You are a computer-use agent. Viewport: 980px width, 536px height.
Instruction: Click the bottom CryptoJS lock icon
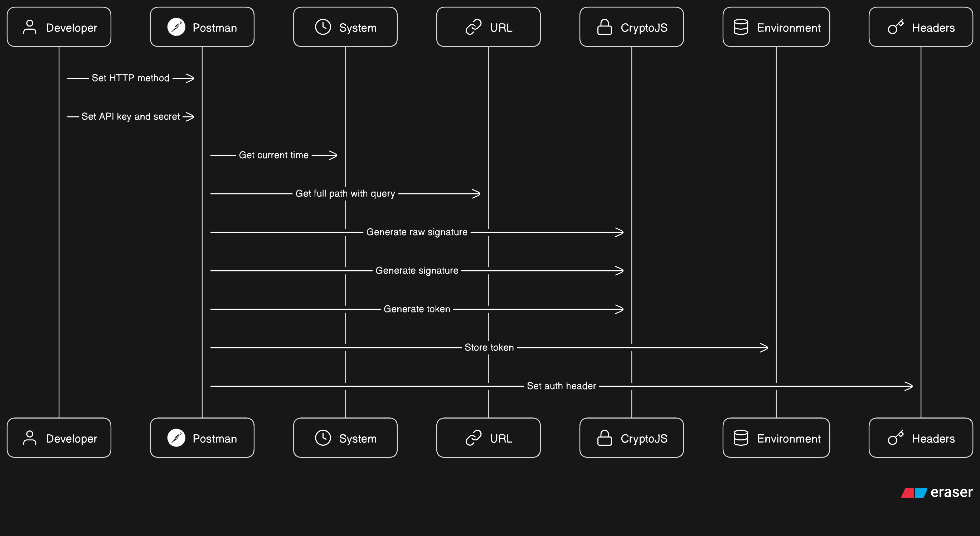(x=605, y=438)
